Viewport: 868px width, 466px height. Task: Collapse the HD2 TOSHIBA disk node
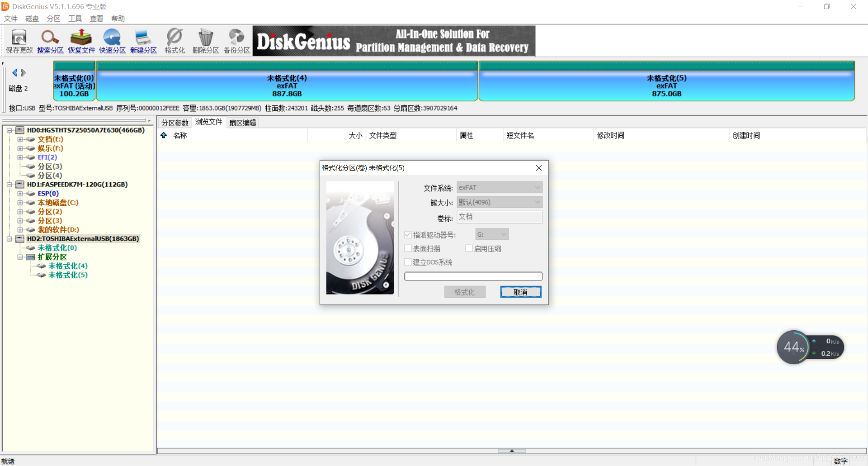coord(9,239)
